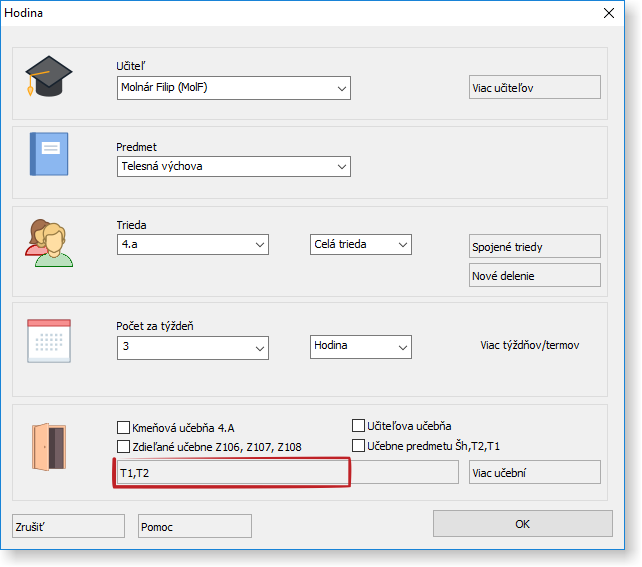Screen dimensions: 642x567
Task: Click the classroom door icon
Action: (48, 446)
